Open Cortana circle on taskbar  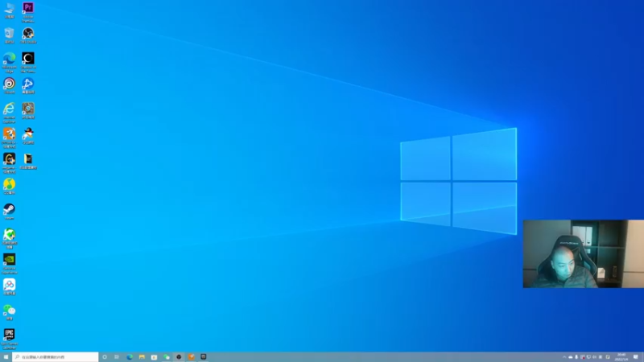coord(105,357)
